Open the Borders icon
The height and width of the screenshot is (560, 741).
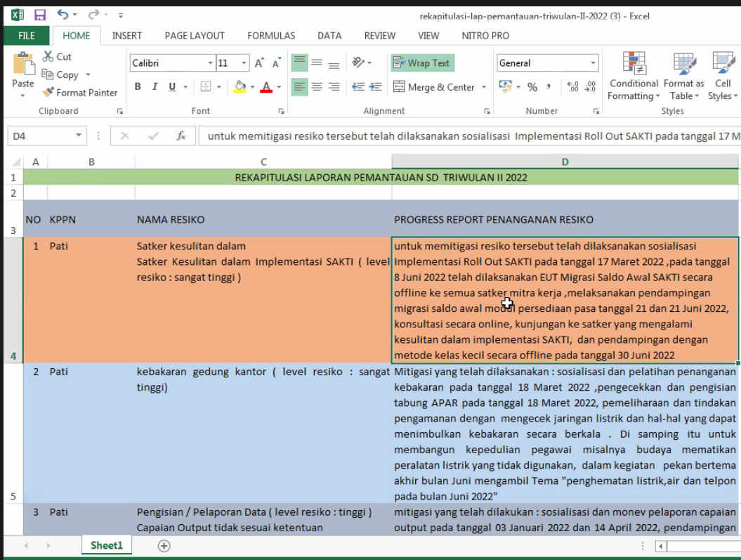coord(206,86)
